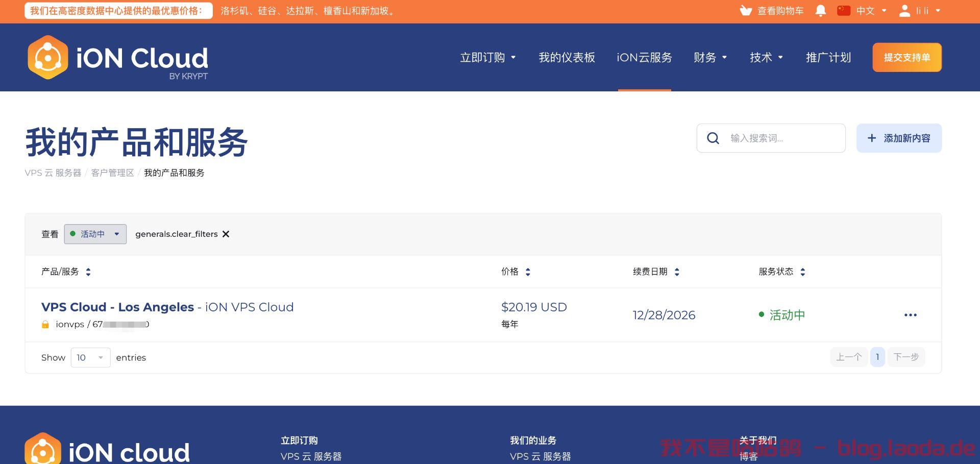This screenshot has height=464, width=980.
Task: Click the footer iON cloud logo
Action: [x=107, y=449]
